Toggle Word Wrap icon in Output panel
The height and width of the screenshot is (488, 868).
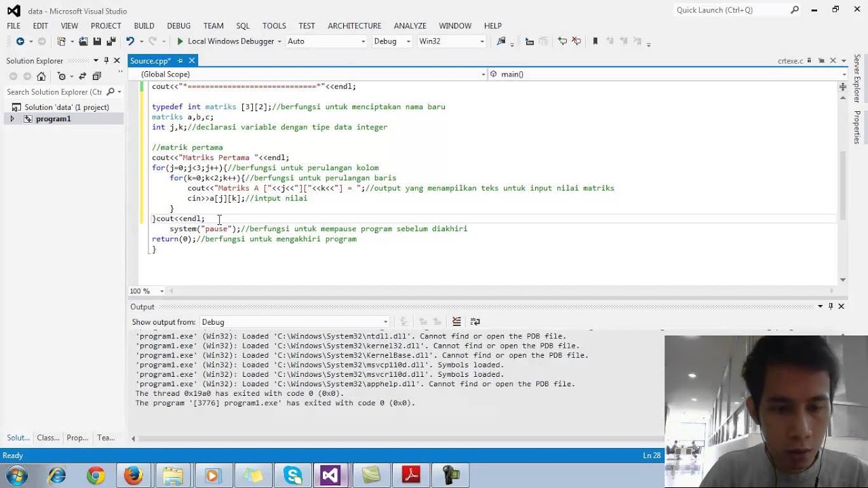[x=475, y=321]
